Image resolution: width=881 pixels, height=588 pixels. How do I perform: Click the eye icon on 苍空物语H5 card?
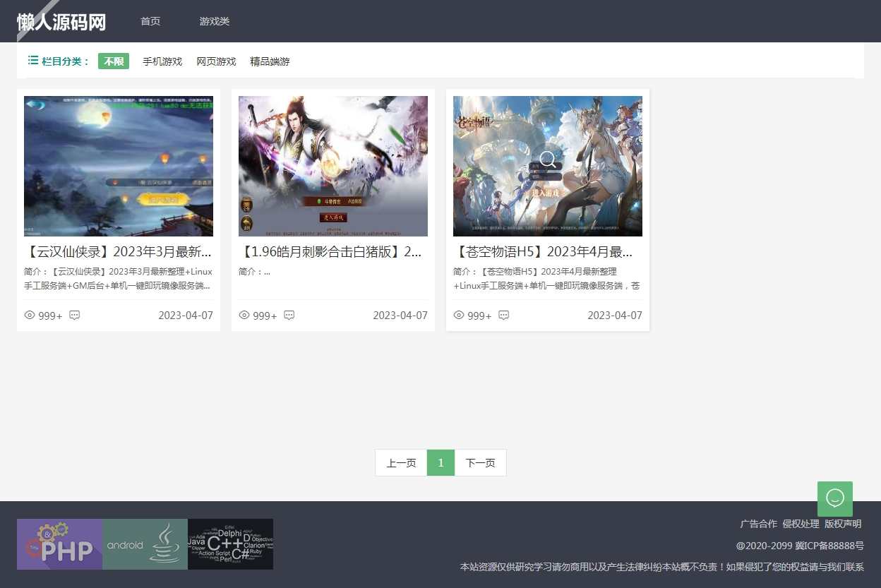(459, 316)
